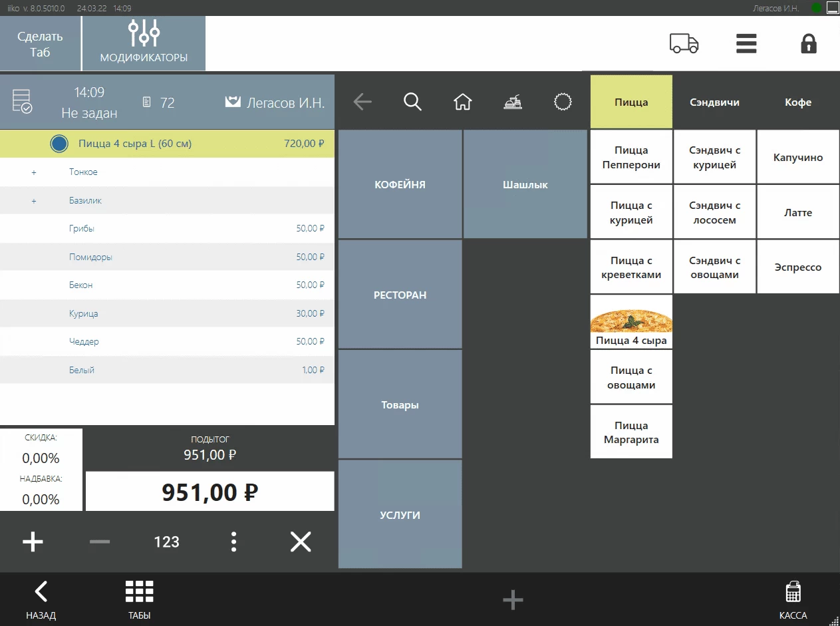Delete item with the X icon
This screenshot has height=626, width=840.
[301, 542]
